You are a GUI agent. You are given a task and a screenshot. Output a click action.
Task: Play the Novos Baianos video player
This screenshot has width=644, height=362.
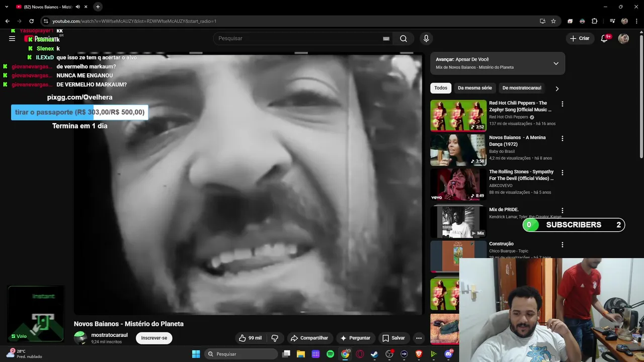coord(248,184)
